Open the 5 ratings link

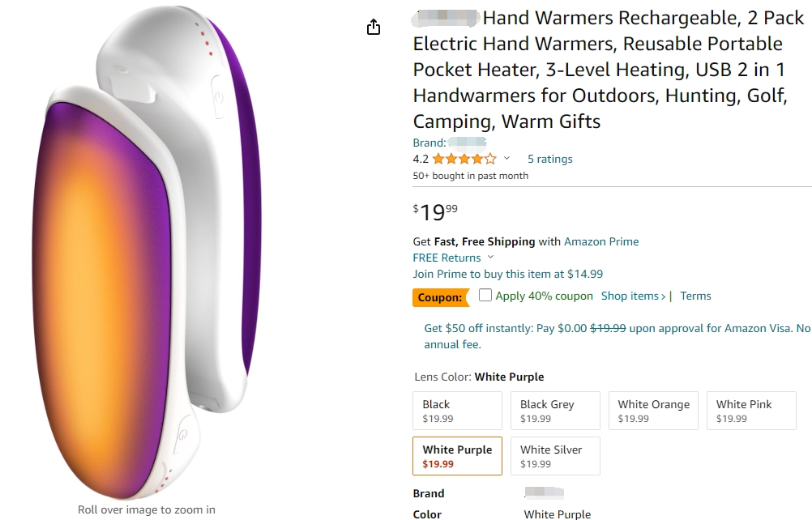click(549, 159)
